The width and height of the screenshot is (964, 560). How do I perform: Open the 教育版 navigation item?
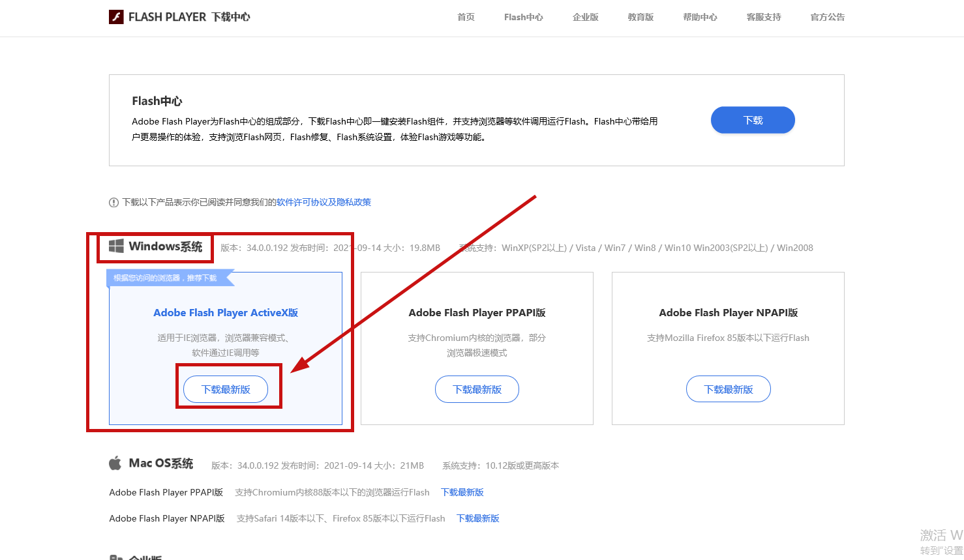coord(640,17)
